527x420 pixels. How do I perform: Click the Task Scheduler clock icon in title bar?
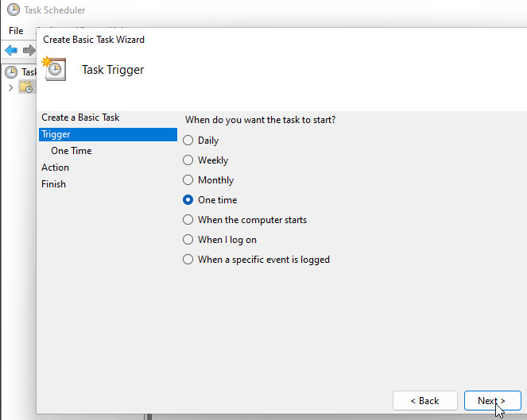pyautogui.click(x=13, y=10)
